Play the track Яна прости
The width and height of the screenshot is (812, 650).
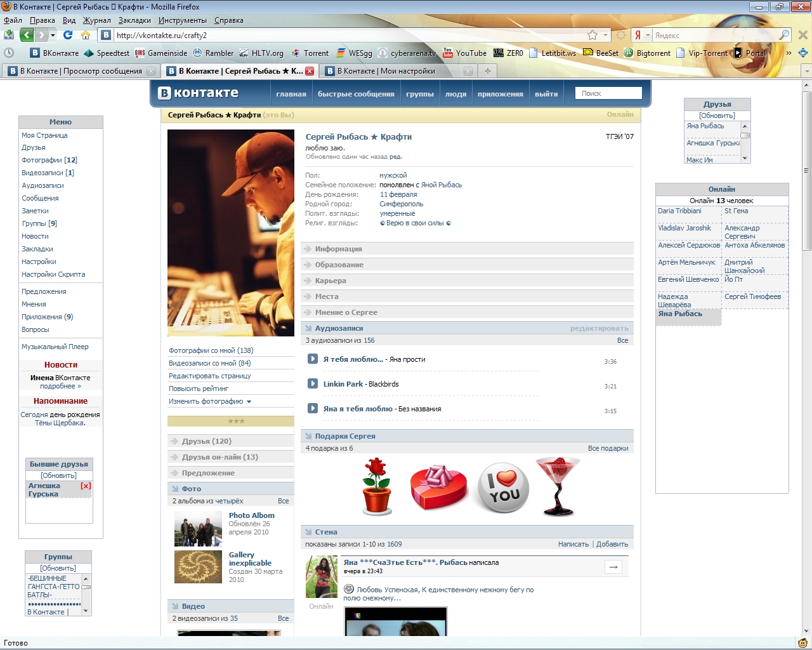313,359
